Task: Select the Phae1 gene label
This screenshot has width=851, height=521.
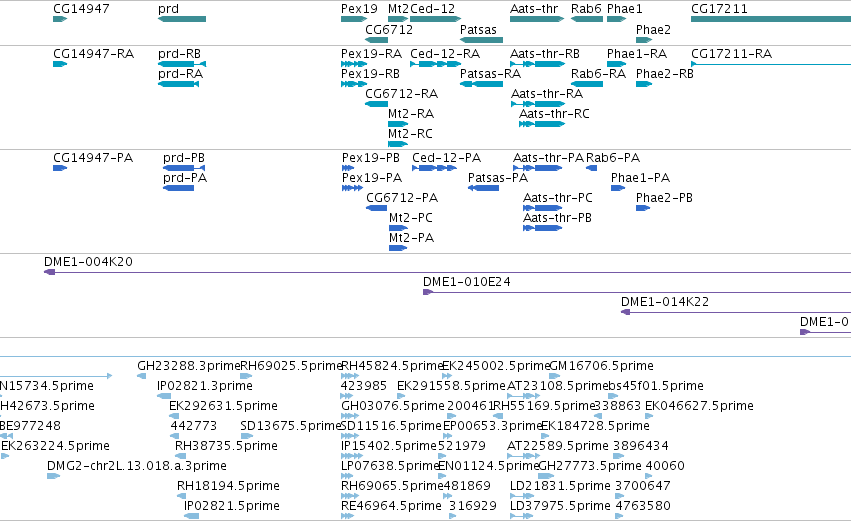Action: [x=625, y=9]
